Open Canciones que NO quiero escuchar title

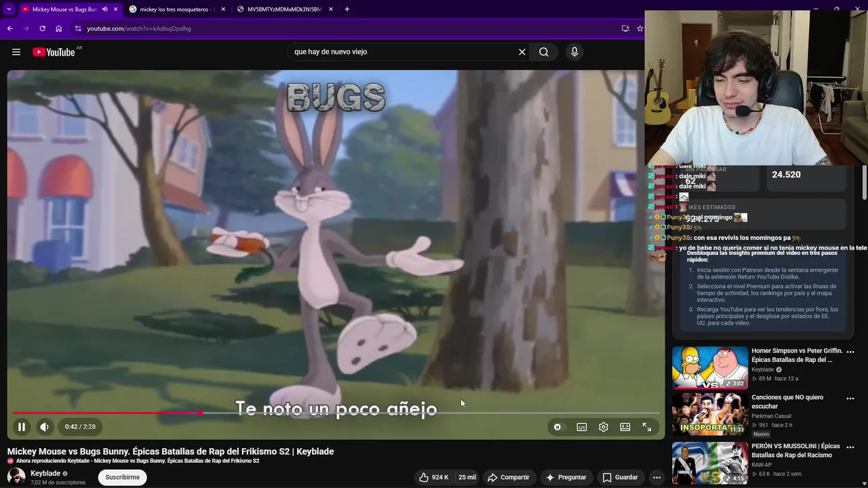tap(787, 402)
